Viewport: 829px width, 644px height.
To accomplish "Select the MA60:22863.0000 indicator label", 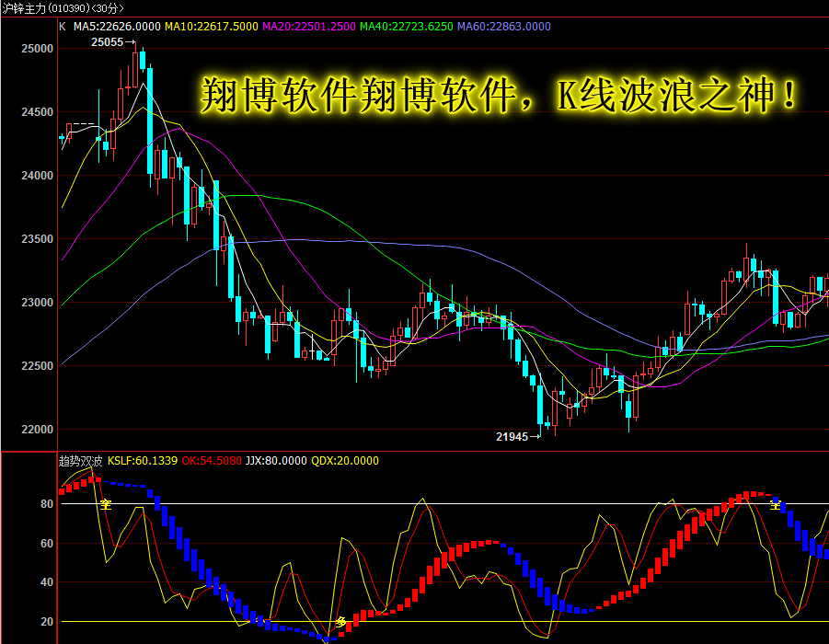I will click(x=504, y=27).
